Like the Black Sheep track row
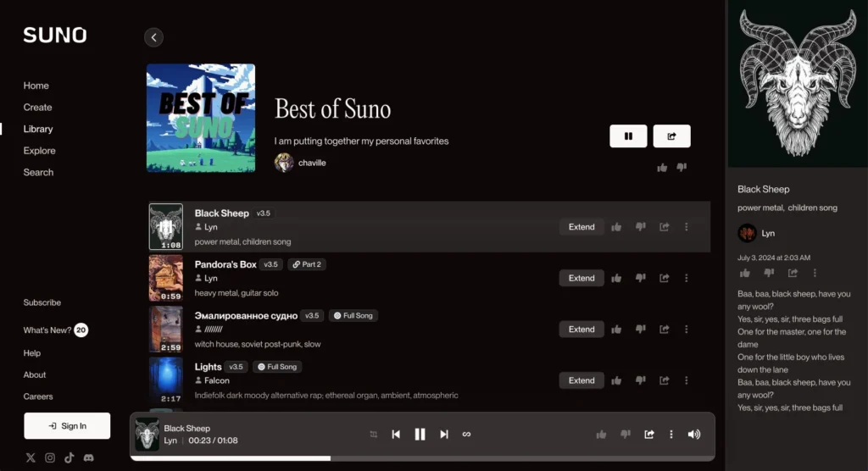Image resolution: width=868 pixels, height=471 pixels. pos(616,227)
